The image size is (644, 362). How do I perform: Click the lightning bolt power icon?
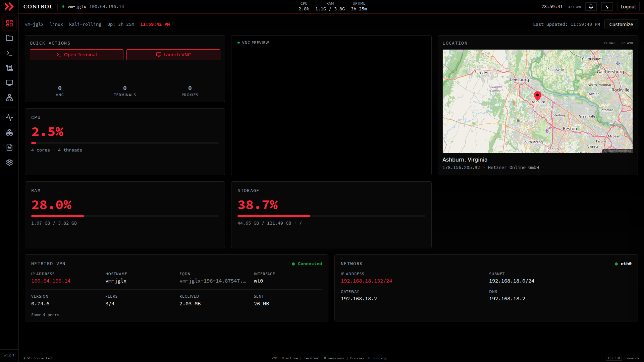[x=607, y=7]
